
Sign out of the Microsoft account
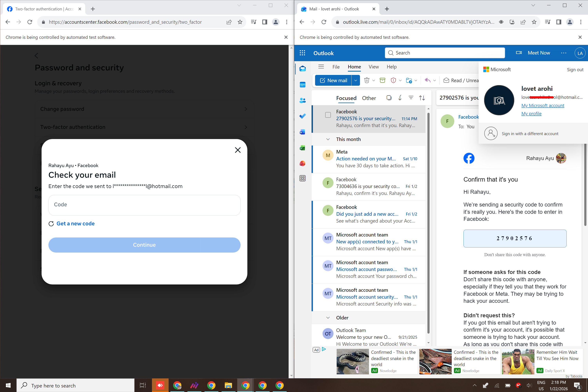point(575,69)
